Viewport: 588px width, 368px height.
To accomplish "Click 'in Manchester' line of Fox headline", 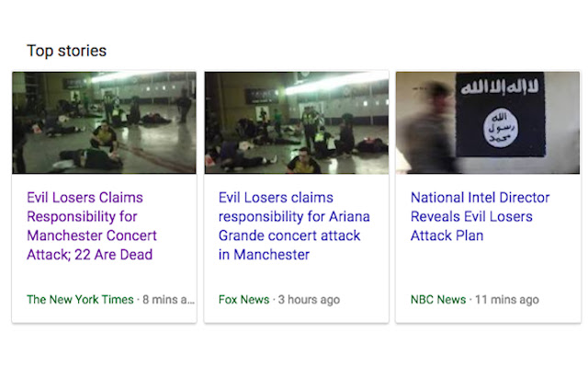I will [x=264, y=255].
